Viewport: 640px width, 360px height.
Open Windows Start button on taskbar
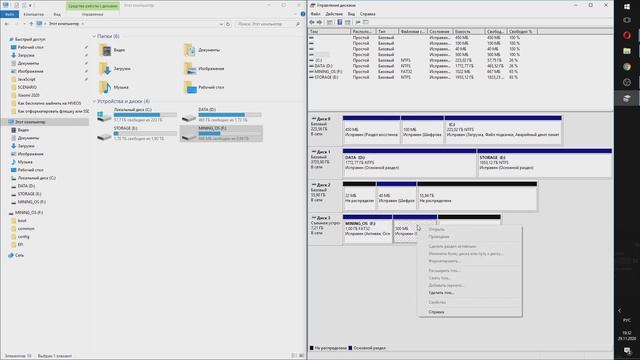[627, 6]
